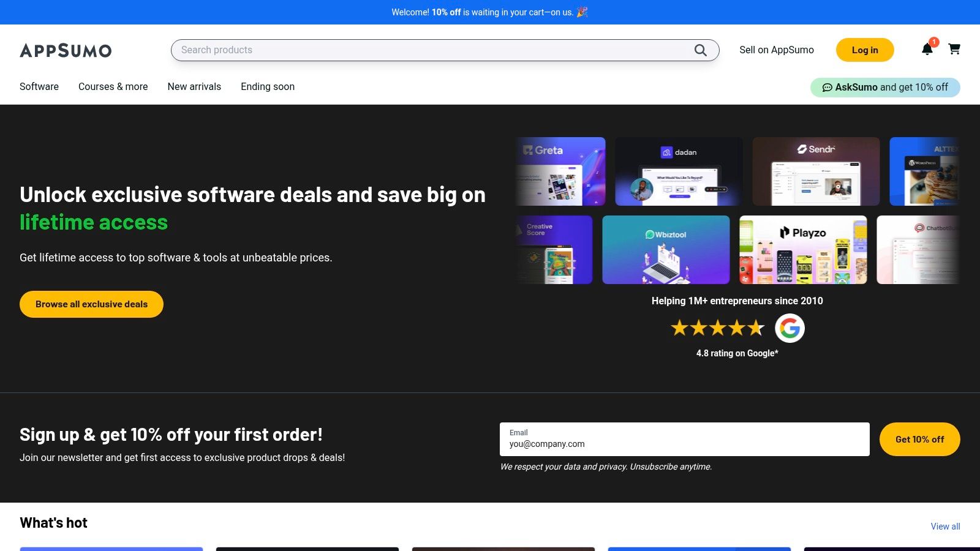Open the notifications bell
The image size is (980, 551).
[927, 50]
